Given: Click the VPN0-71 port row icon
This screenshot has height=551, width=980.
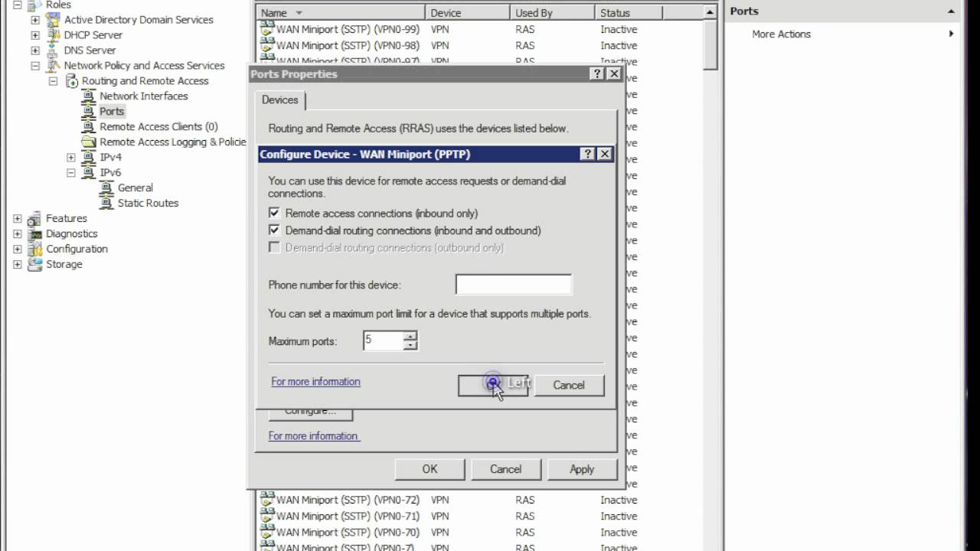Looking at the screenshot, I should pos(267,516).
